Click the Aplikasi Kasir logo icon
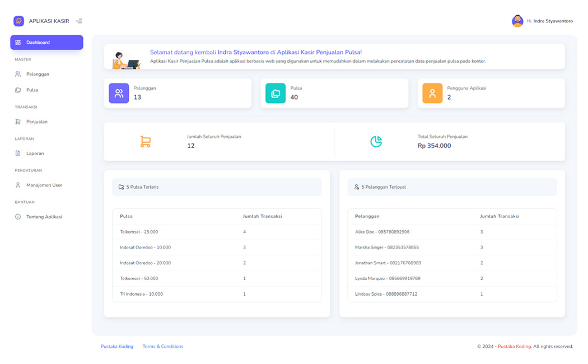The height and width of the screenshot is (364, 588). coord(18,21)
